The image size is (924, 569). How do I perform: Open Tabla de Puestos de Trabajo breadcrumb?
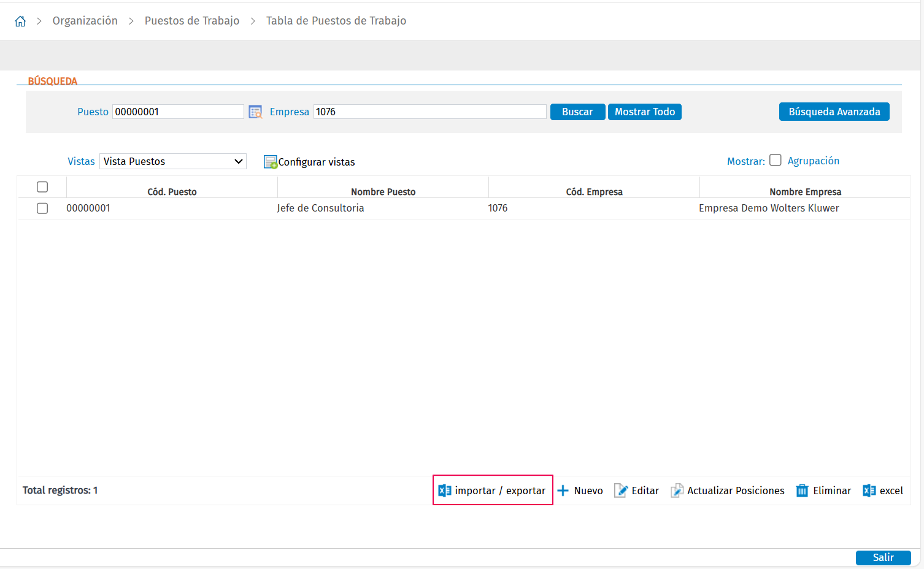[336, 21]
